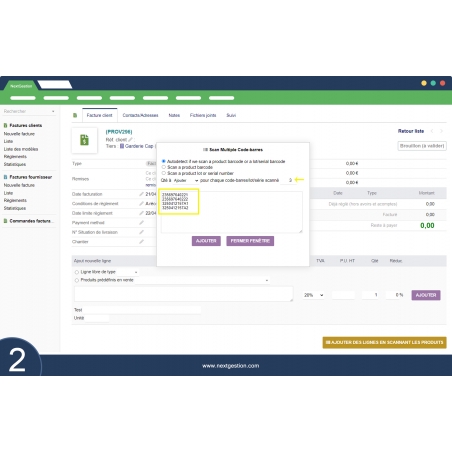Switch to the Contacts/Adresses tab
This screenshot has width=452, height=452.
[x=140, y=115]
